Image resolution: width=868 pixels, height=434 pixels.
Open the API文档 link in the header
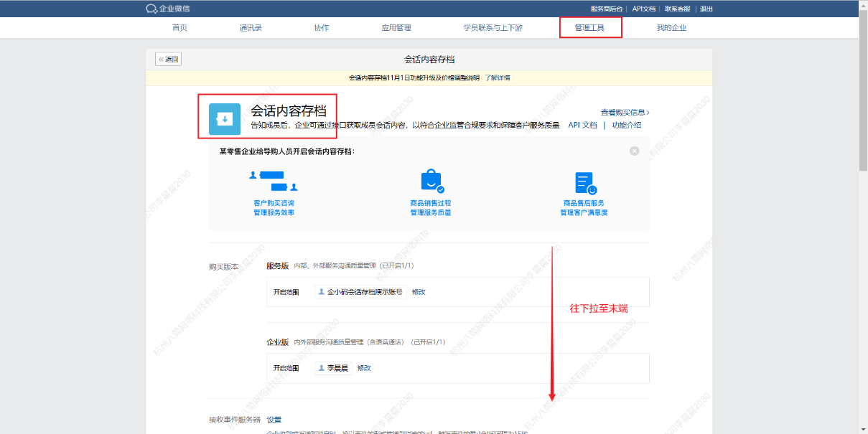click(644, 9)
